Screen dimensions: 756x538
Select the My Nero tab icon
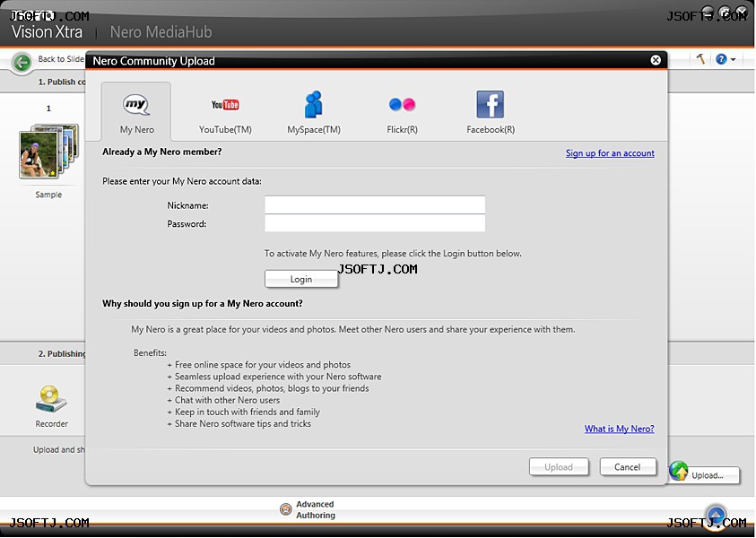[x=136, y=105]
